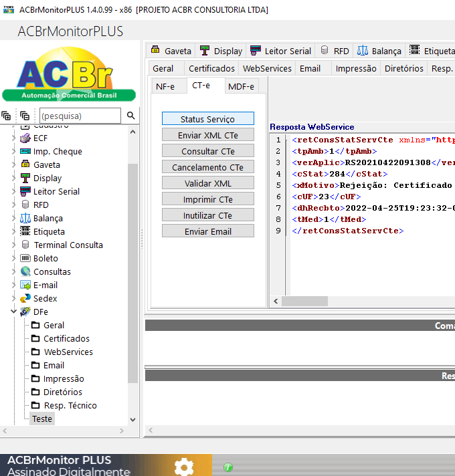Click the Terminal Consulta icon in tree

coord(25,245)
